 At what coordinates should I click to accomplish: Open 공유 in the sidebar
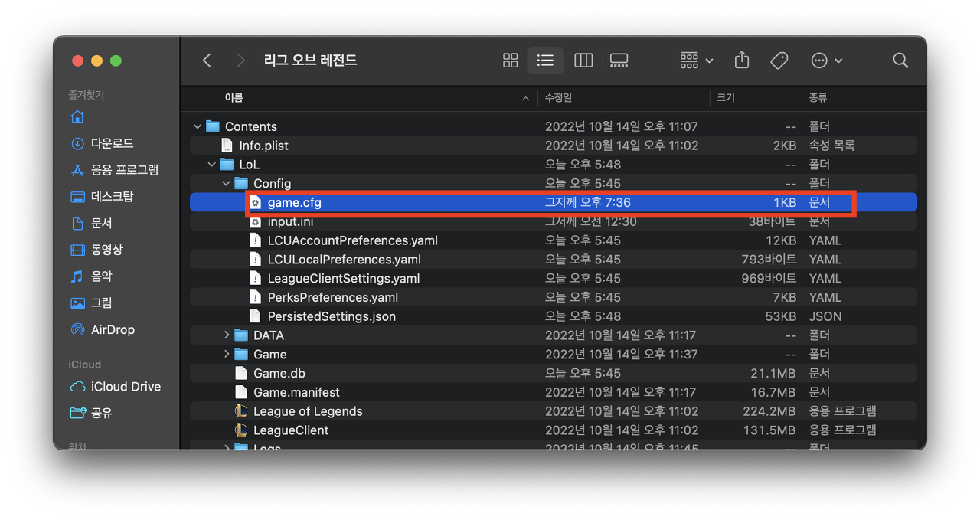tap(92, 414)
